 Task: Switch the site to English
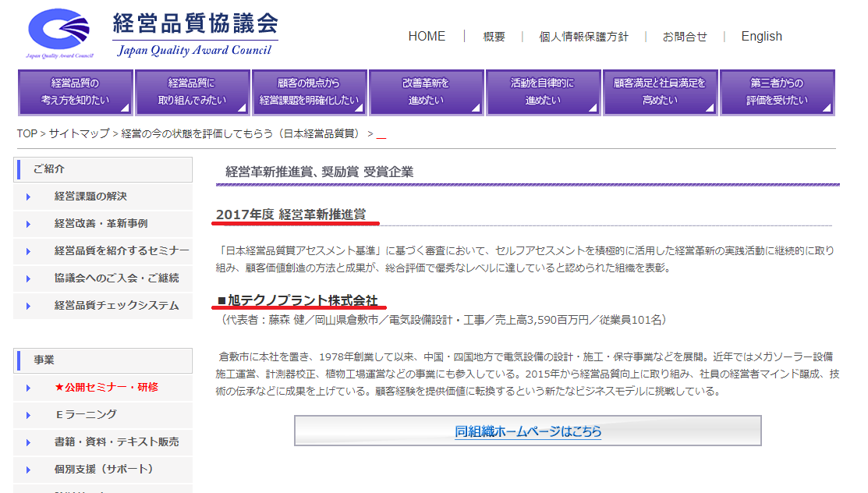[x=761, y=37]
